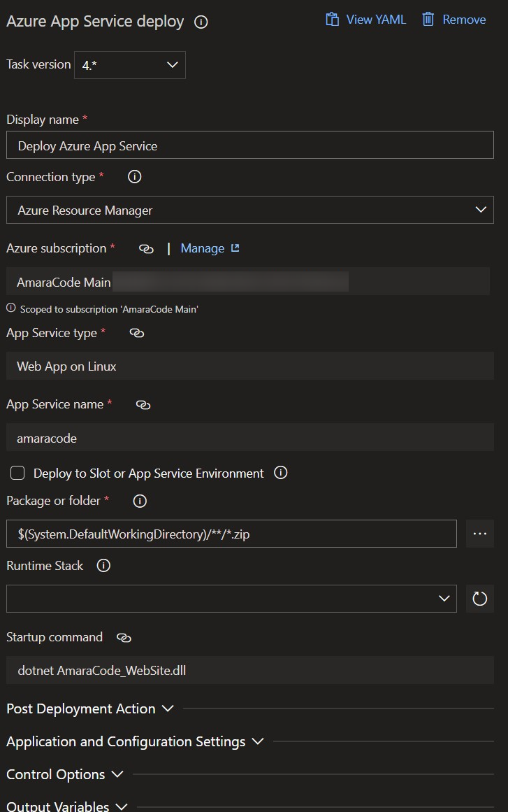Screen dimensions: 508x812
Task: Edit the Package or folder path field
Action: click(x=231, y=534)
